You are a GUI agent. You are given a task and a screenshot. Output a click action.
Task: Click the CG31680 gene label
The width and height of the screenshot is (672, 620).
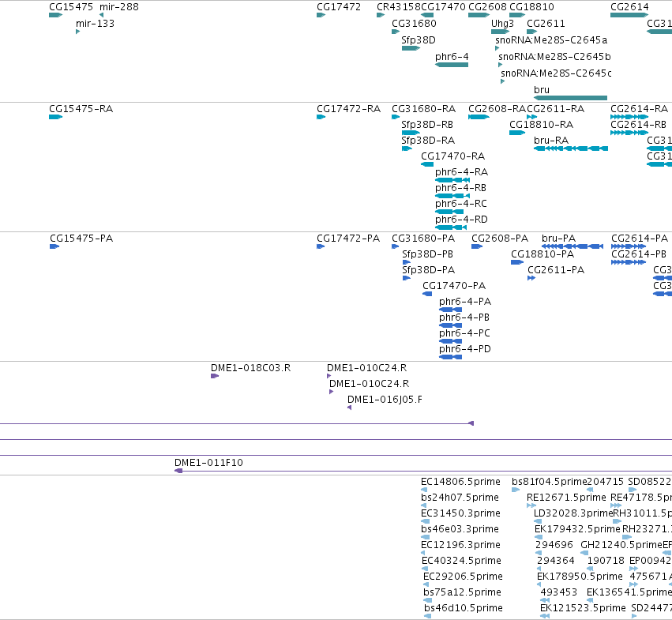[x=414, y=24]
